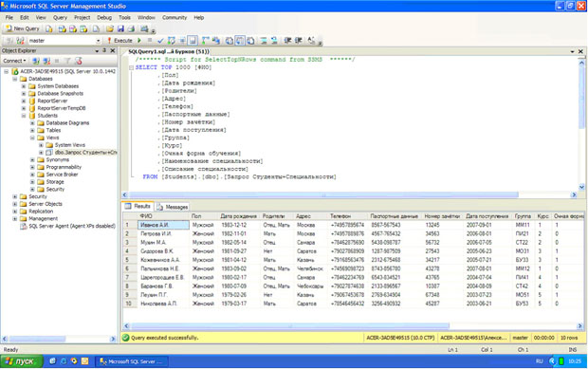Click the blue Parse checkmark icon
588x369 pixels.
tap(160, 40)
